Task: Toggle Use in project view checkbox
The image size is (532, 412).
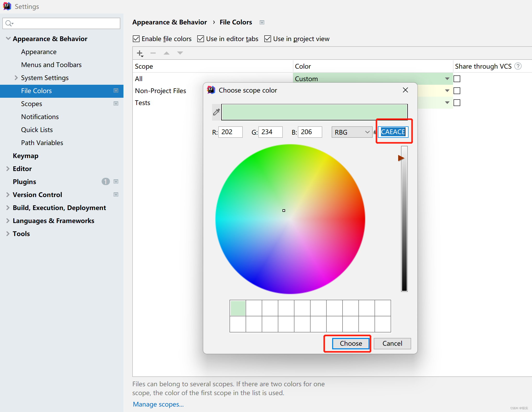Action: 268,39
